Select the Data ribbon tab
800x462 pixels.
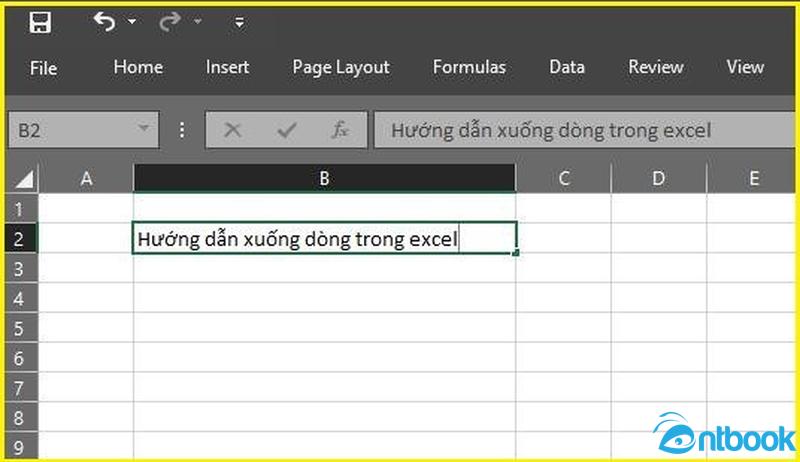(567, 67)
